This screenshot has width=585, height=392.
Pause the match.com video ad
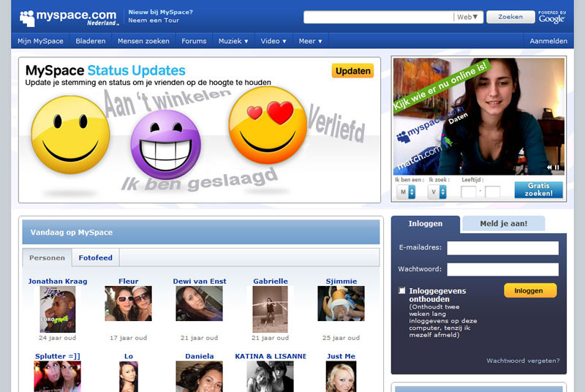[558, 167]
